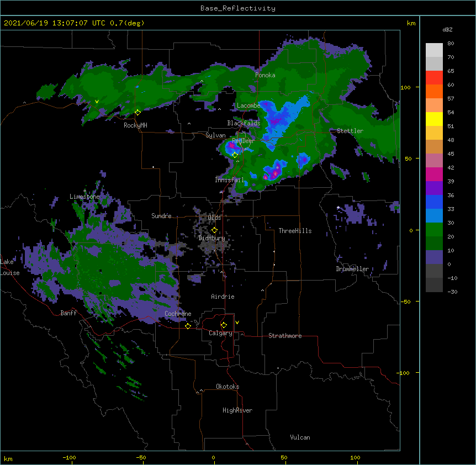The width and height of the screenshot is (476, 465).
Task: Click the Lake Louise label at the map's left edge
Action: 9,267
